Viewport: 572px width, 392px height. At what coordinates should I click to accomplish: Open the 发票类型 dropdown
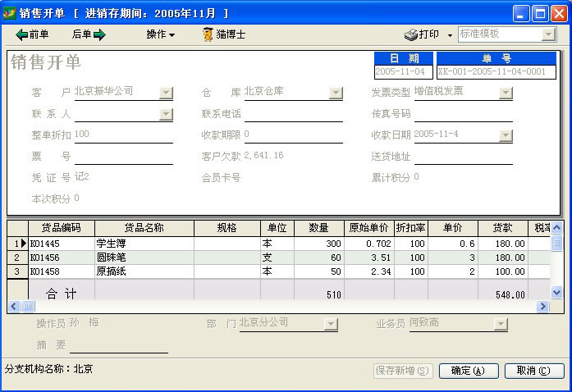pyautogui.click(x=506, y=93)
